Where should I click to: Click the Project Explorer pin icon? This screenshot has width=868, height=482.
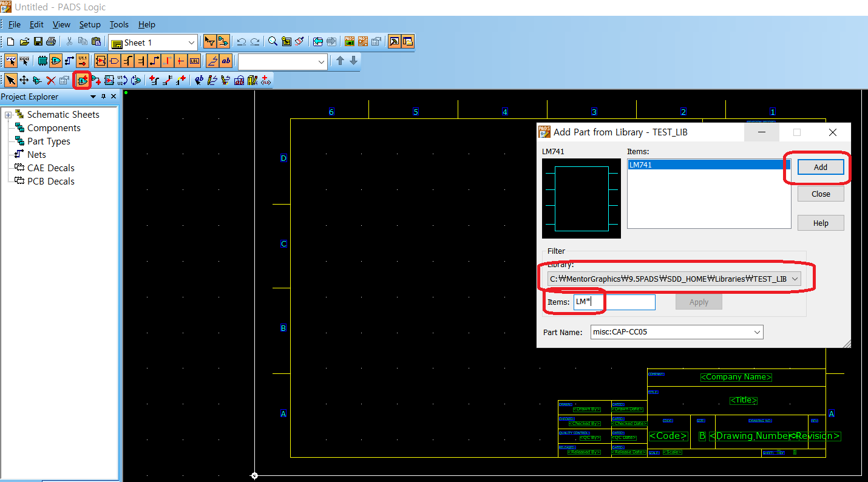pyautogui.click(x=103, y=97)
